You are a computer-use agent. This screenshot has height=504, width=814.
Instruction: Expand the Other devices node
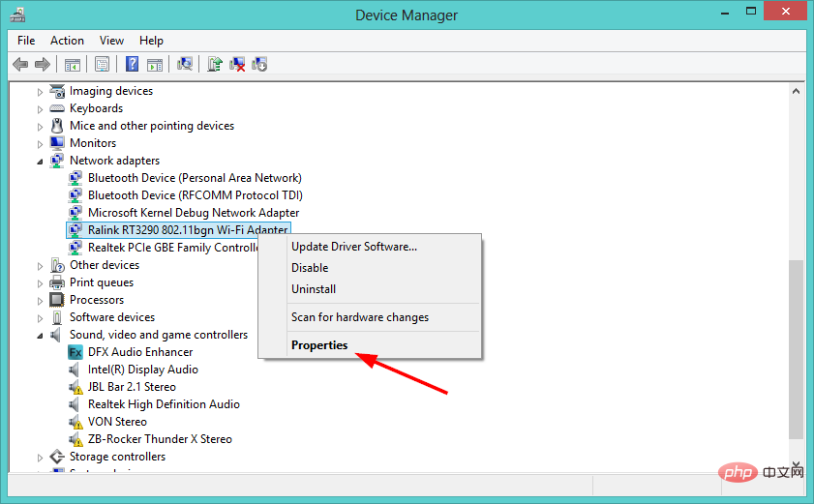(40, 266)
